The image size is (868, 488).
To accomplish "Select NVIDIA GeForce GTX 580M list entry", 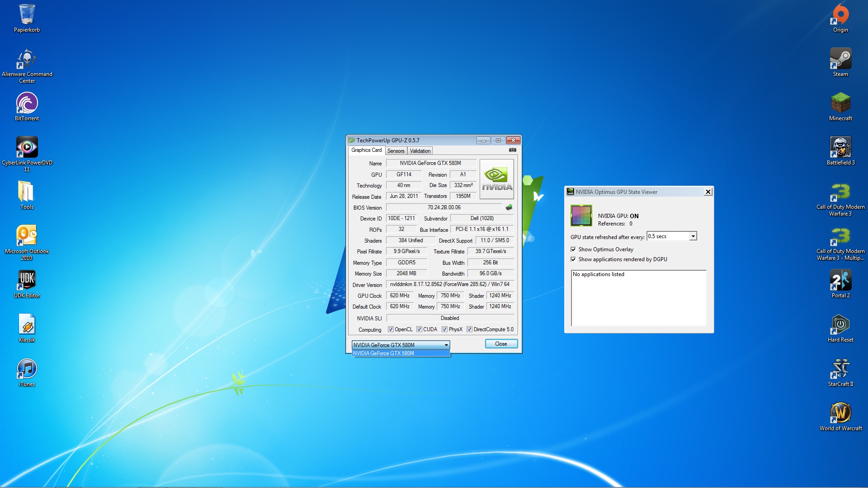I will 401,353.
